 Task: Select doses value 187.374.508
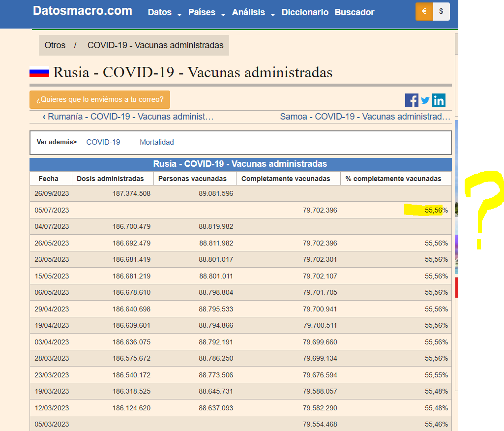[x=131, y=193]
